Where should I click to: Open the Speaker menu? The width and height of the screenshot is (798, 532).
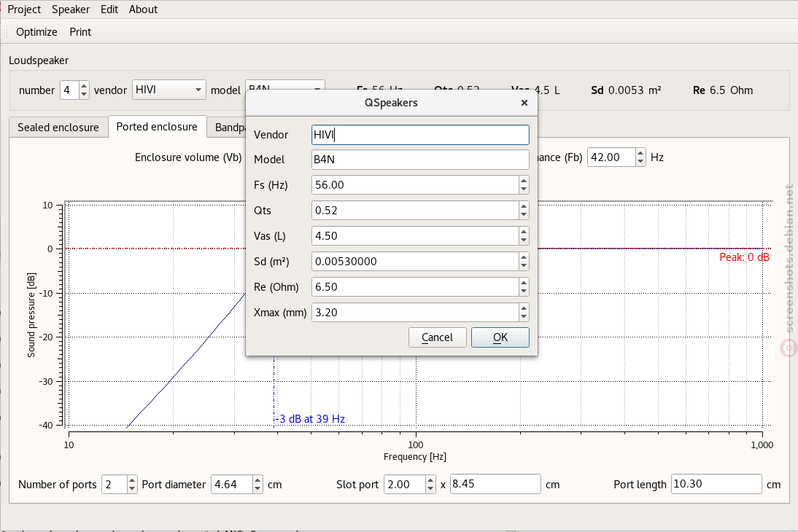tap(71, 9)
